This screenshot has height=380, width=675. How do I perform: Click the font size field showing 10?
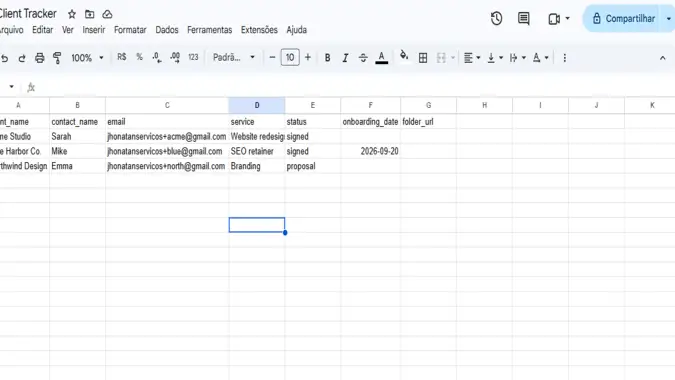(290, 57)
